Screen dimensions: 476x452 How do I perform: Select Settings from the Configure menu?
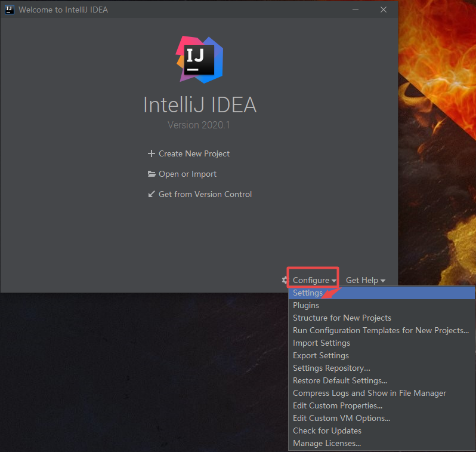point(382,293)
